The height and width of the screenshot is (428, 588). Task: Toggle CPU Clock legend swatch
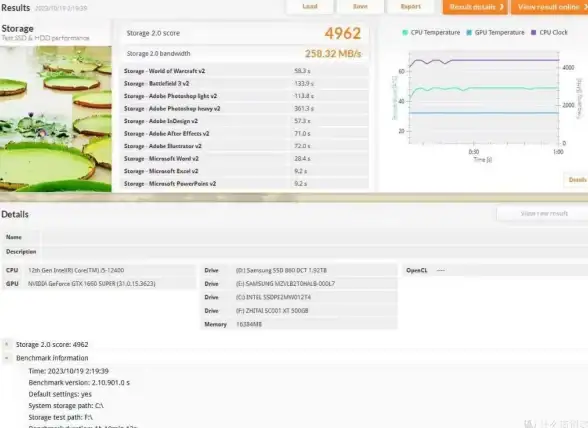(534, 33)
